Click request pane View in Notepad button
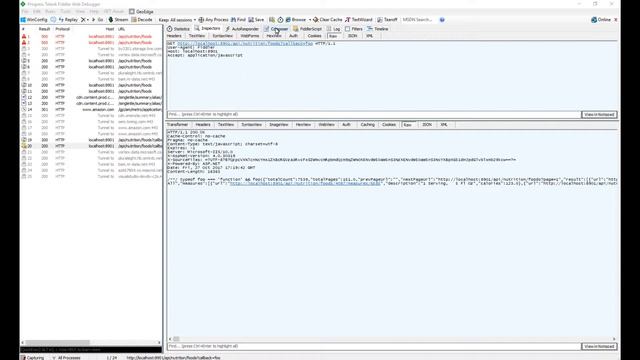640x360 pixels. (599, 115)
